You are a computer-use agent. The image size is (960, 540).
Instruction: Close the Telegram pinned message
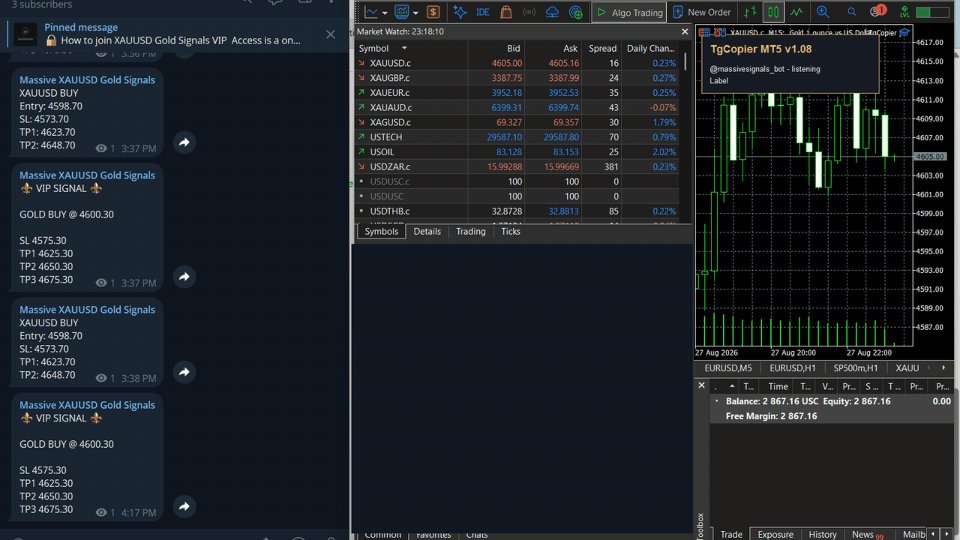331,34
